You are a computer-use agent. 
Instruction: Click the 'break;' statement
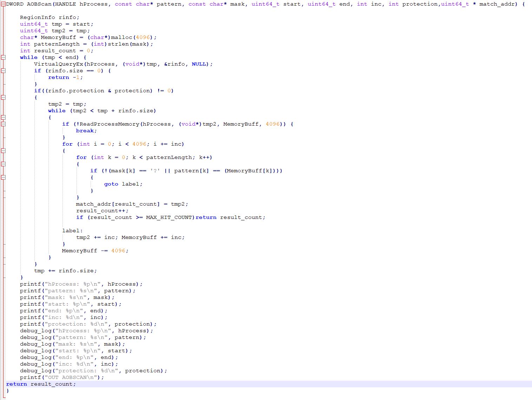[x=86, y=131]
